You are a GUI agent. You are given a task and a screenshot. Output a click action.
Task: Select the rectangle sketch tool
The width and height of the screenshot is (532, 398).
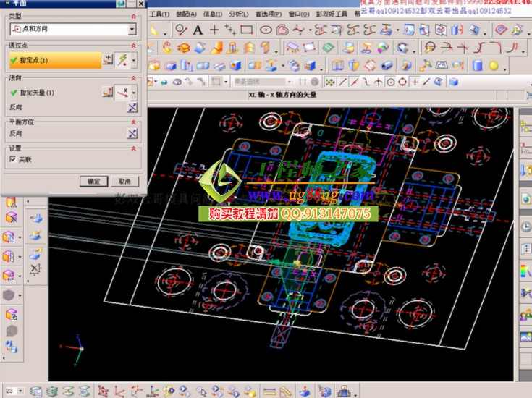click(247, 30)
